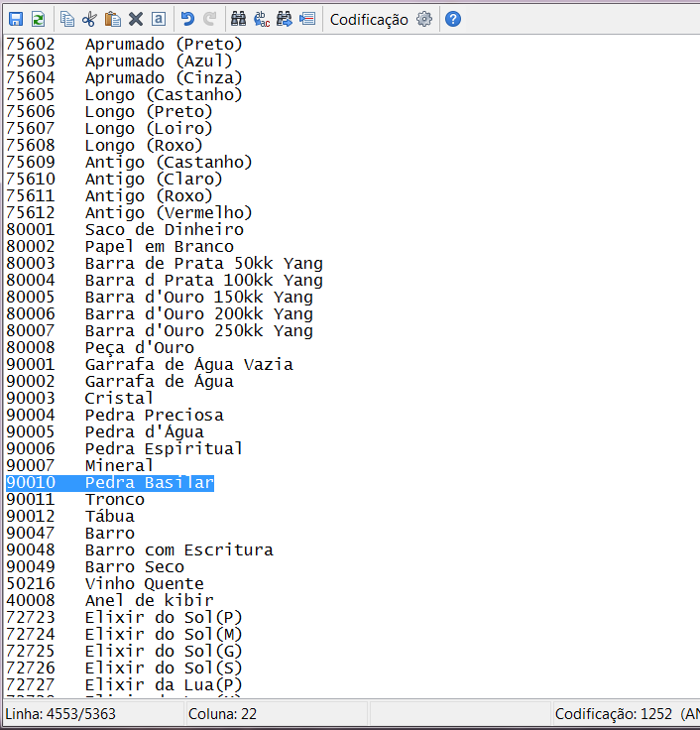Click the line '75607 Longo (Loiro)'
Image resolution: width=700 pixels, height=730 pixels.
click(109, 129)
